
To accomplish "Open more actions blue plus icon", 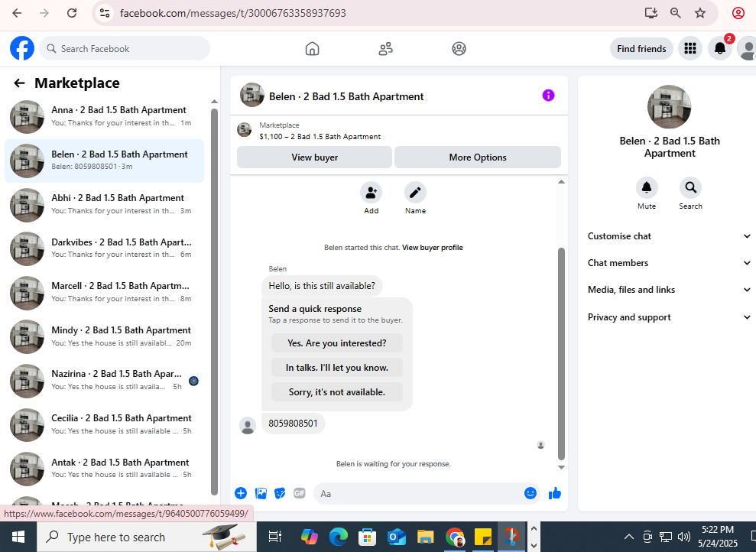I will [241, 493].
